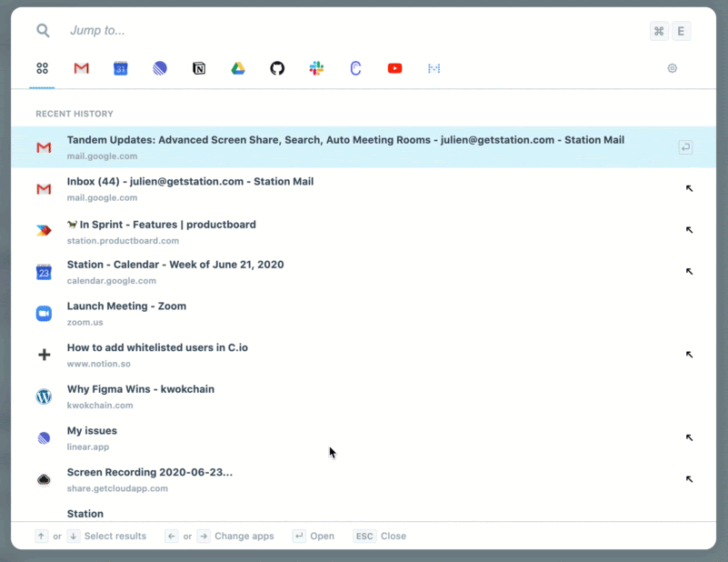Click the Open enter key hint
Image resolution: width=728 pixels, height=562 pixels.
(299, 536)
